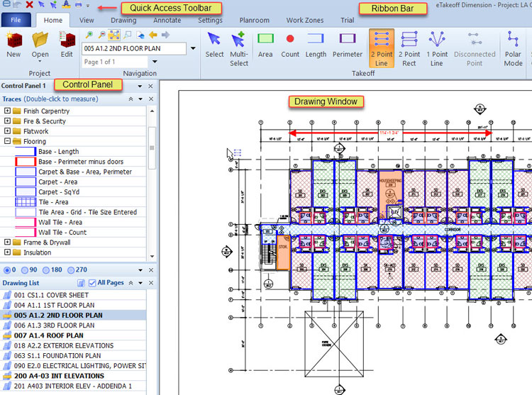Open the File menu
The image size is (532, 395).
point(16,20)
